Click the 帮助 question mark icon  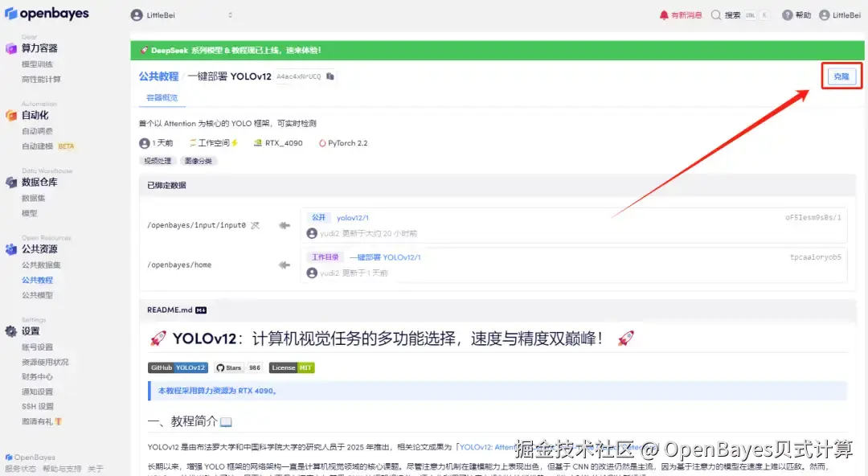coord(787,15)
